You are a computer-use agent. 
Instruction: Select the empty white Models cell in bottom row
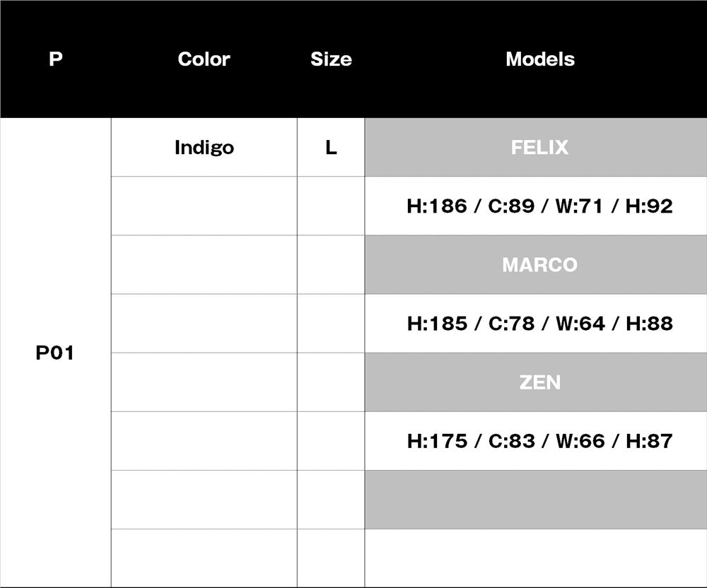535,558
